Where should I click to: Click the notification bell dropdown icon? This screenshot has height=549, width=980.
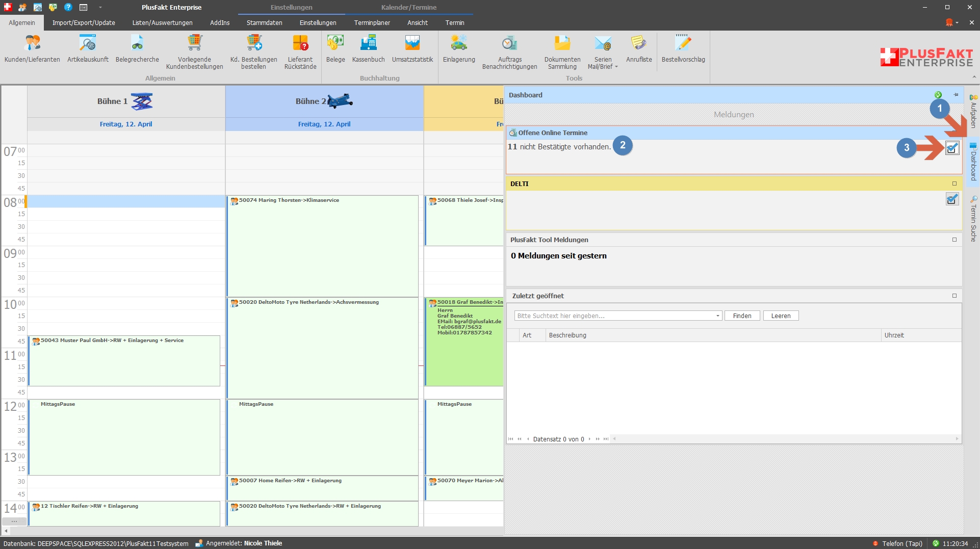(951, 23)
